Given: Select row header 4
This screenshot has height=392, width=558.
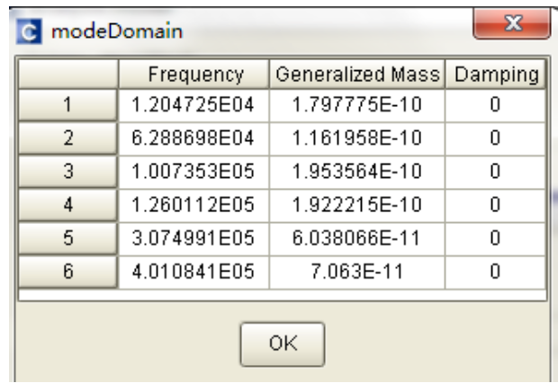Looking at the screenshot, I should pyautogui.click(x=68, y=207).
